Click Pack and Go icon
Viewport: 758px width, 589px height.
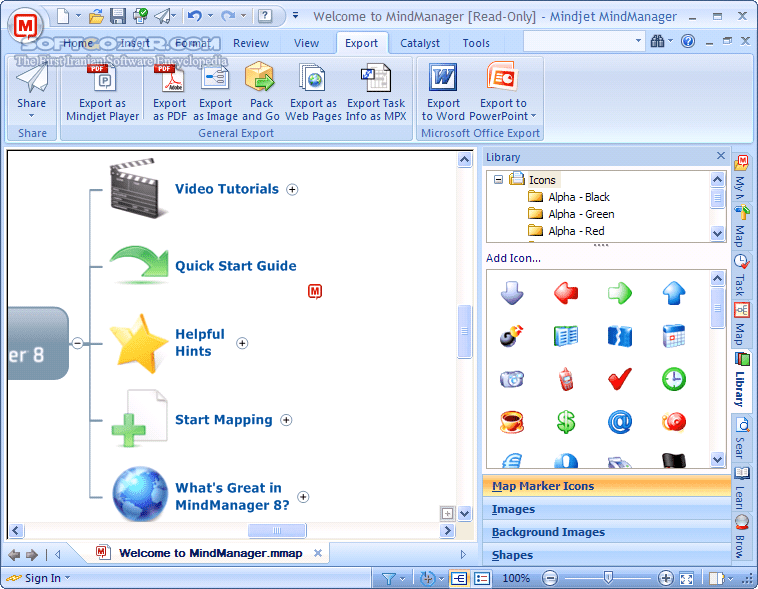click(260, 77)
